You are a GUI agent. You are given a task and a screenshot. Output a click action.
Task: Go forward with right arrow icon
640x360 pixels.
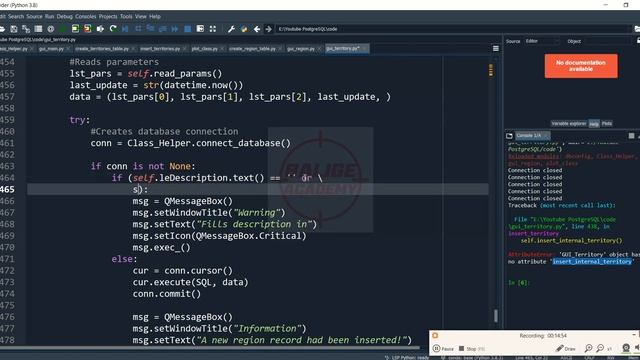tap(269, 29)
